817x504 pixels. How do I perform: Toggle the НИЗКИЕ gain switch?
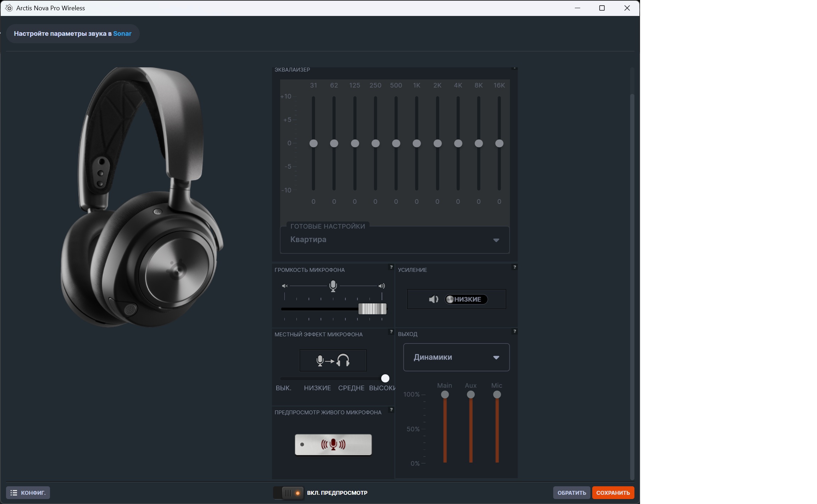466,299
